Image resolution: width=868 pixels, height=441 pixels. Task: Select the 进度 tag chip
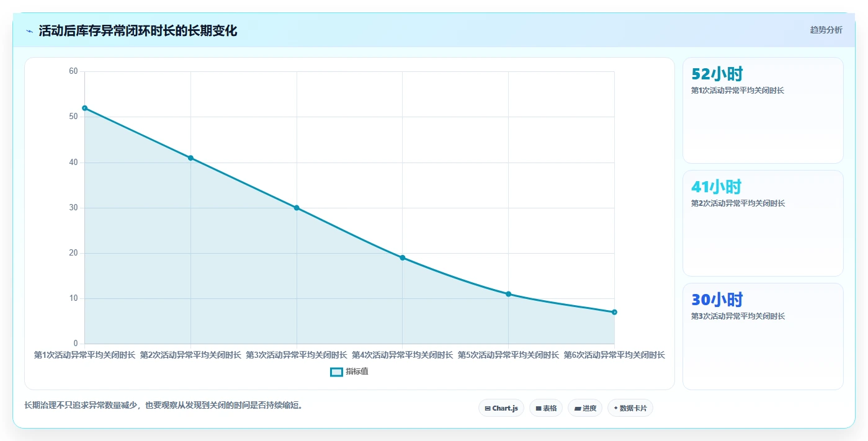point(585,408)
